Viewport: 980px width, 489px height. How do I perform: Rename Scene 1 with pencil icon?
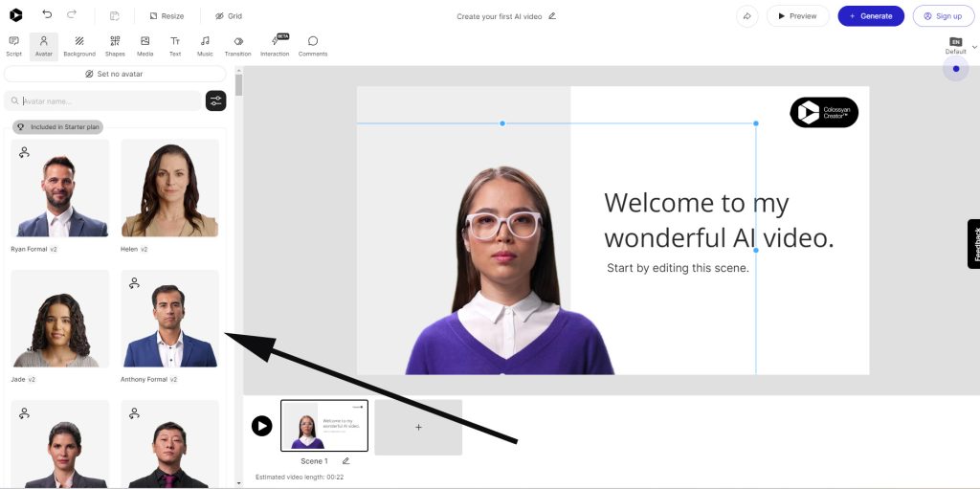pos(345,461)
